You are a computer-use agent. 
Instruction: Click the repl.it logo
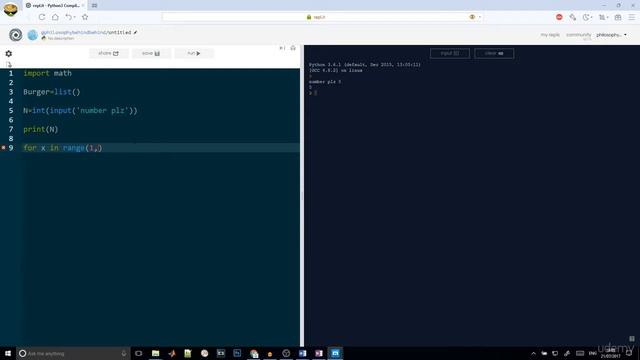click(16, 35)
